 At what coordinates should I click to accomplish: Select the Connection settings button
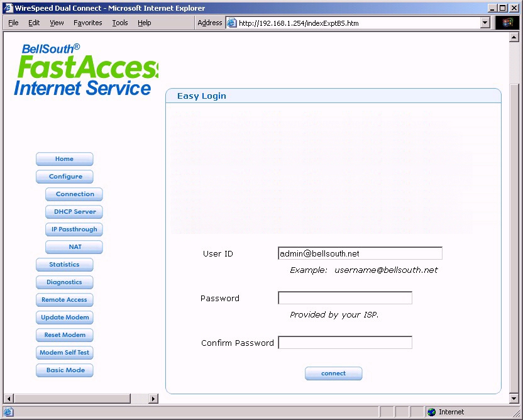tap(74, 194)
